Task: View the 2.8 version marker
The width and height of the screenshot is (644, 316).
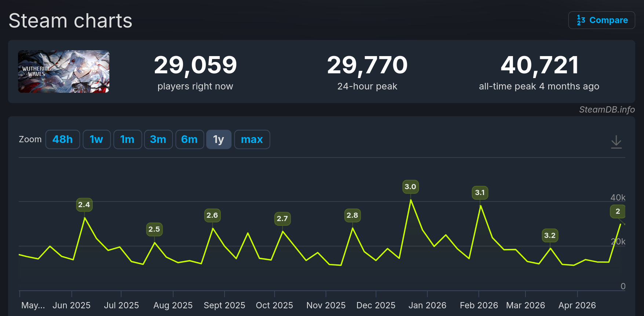Action: (352, 215)
